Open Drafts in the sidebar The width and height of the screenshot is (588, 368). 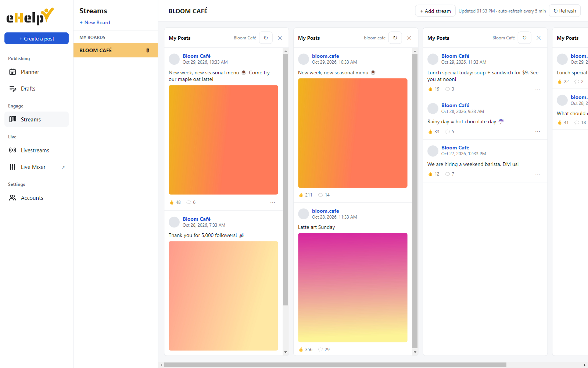coord(36,89)
